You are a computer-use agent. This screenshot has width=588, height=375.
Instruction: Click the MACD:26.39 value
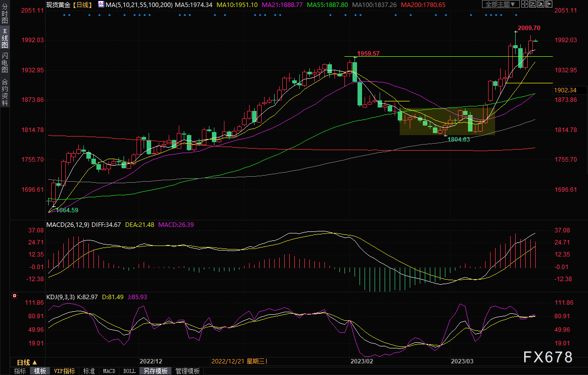(x=176, y=224)
